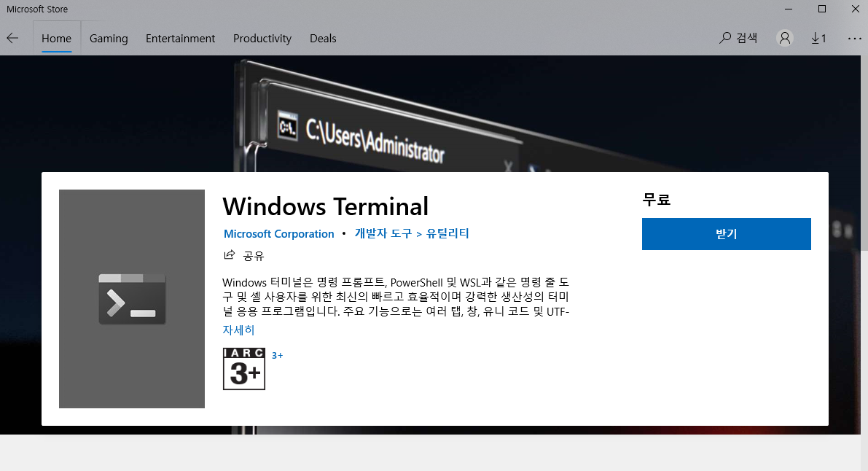Close the Microsoft Store window
868x471 pixels.
[855, 9]
